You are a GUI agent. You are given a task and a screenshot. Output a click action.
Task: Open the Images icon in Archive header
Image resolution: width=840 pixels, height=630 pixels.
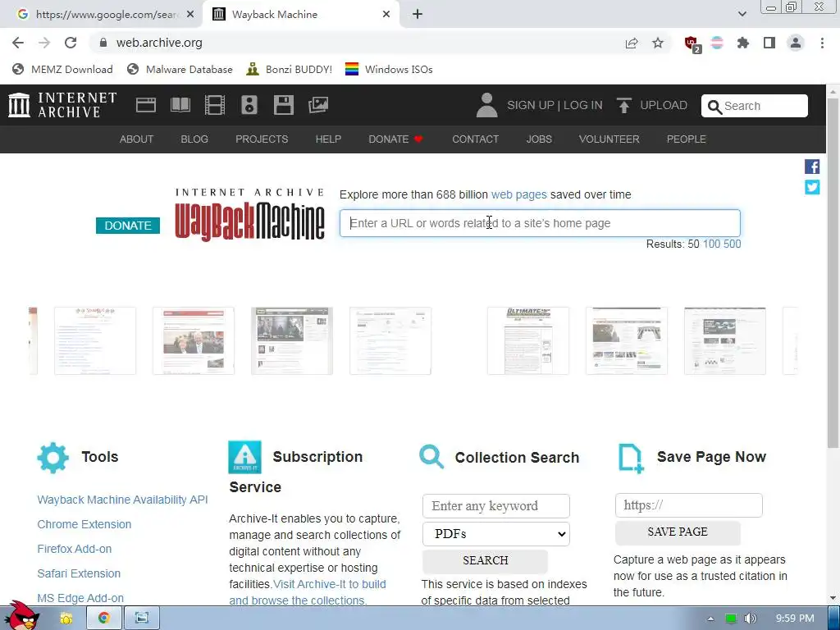pyautogui.click(x=318, y=105)
